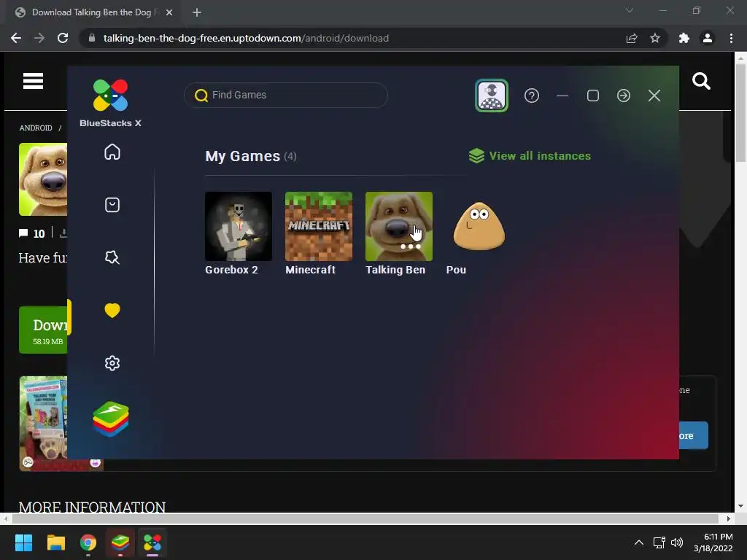Click the My Games heading

click(242, 156)
